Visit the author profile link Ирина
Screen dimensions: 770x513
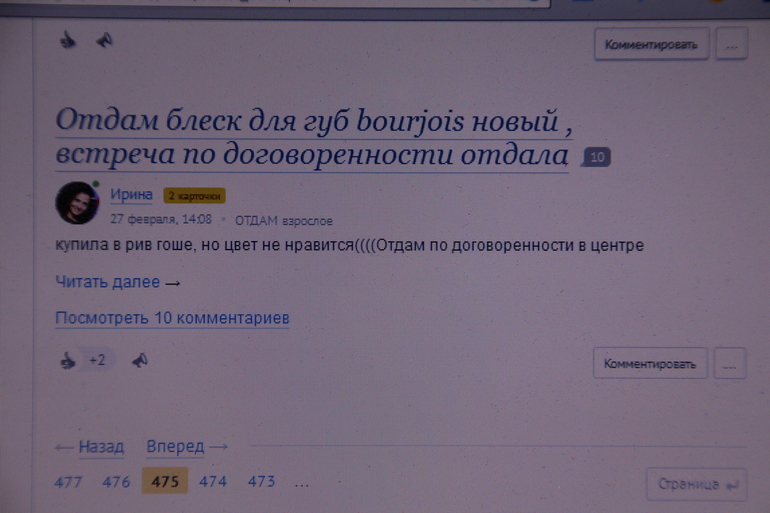point(132,195)
